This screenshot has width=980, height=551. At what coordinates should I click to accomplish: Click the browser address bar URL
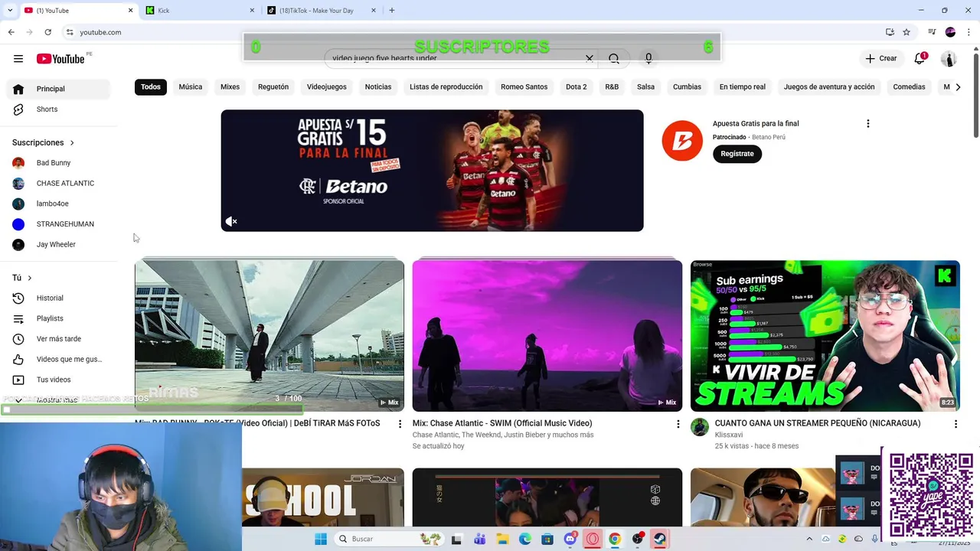[x=100, y=32]
